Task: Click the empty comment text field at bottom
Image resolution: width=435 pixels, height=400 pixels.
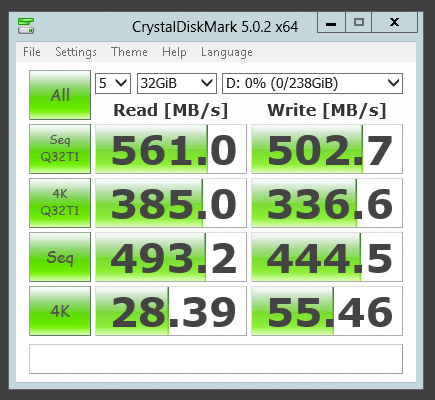Action: tap(216, 359)
